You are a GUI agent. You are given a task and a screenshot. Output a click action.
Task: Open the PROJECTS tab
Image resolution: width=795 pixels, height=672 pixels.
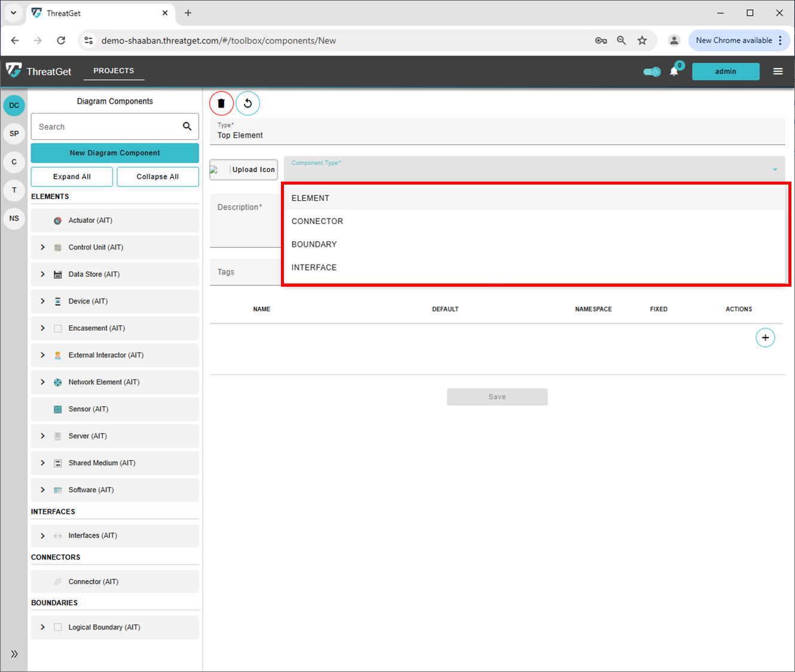click(x=114, y=70)
